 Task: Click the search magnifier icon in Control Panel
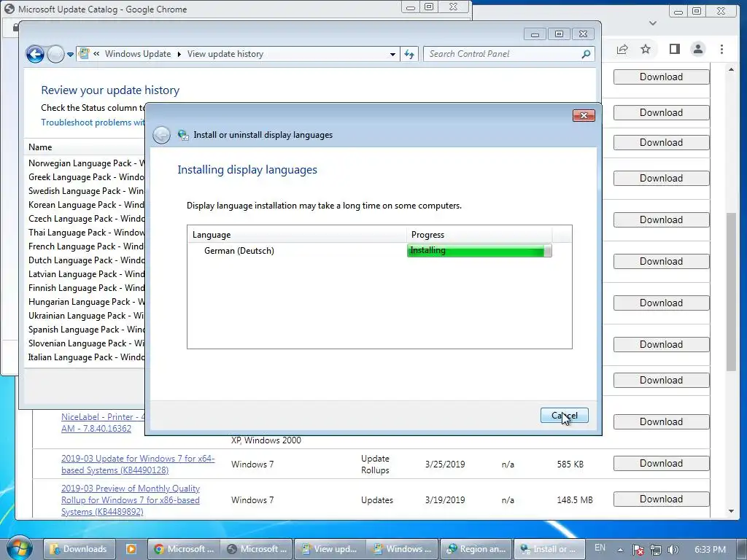(x=586, y=54)
